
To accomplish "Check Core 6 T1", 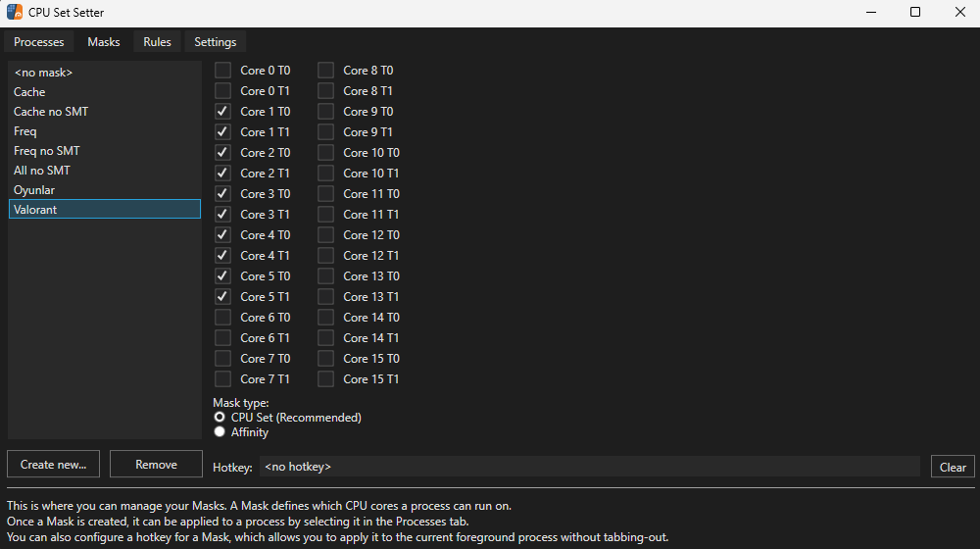I will point(222,338).
